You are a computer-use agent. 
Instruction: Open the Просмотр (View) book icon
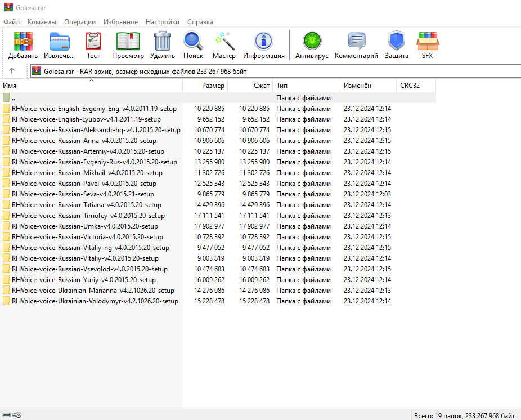pos(128,42)
